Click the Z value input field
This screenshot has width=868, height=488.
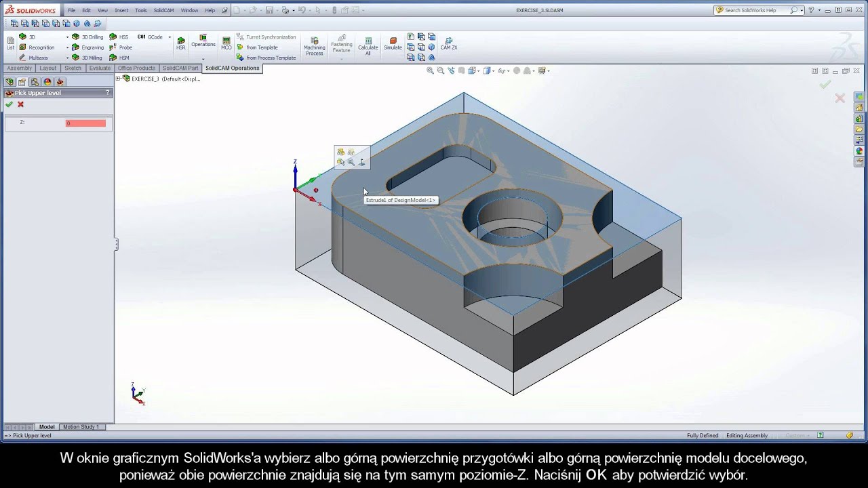pos(85,123)
